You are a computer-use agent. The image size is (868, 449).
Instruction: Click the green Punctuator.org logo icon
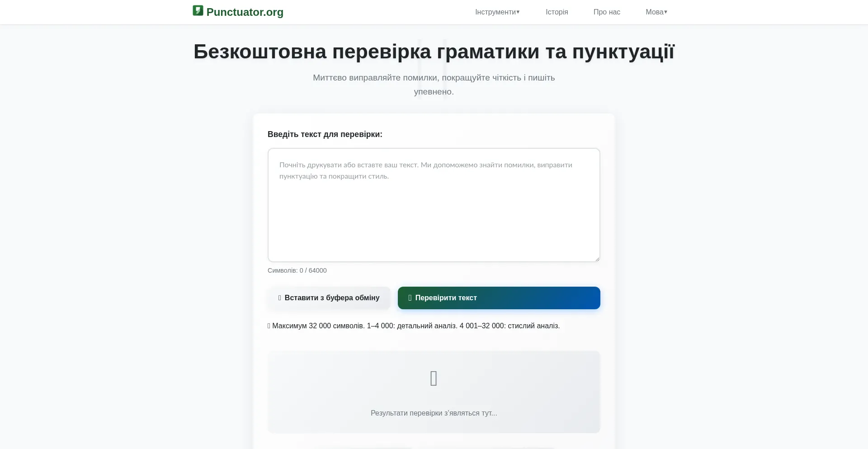(198, 10)
